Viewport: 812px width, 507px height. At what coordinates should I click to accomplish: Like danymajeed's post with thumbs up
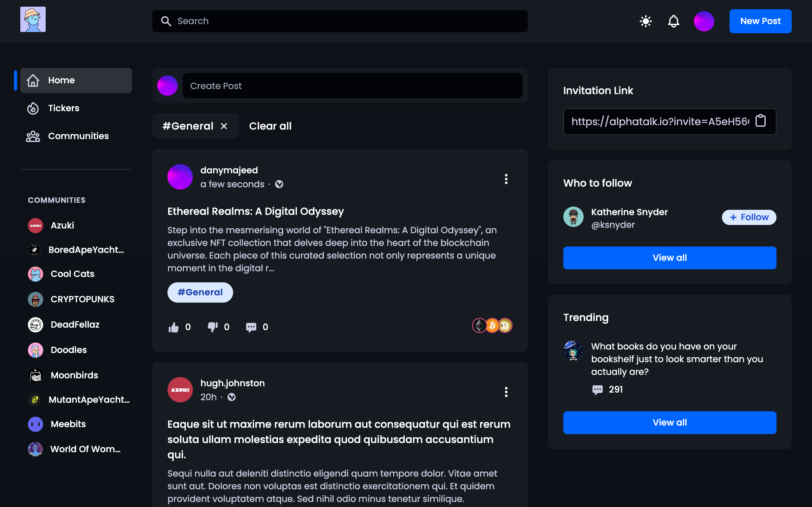click(174, 327)
